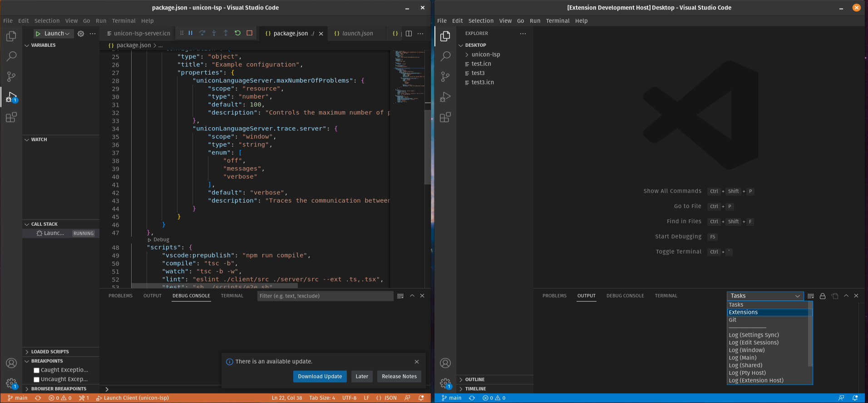Open Explorer in unicon-lsp window activity bar
The height and width of the screenshot is (403, 868).
click(x=11, y=36)
